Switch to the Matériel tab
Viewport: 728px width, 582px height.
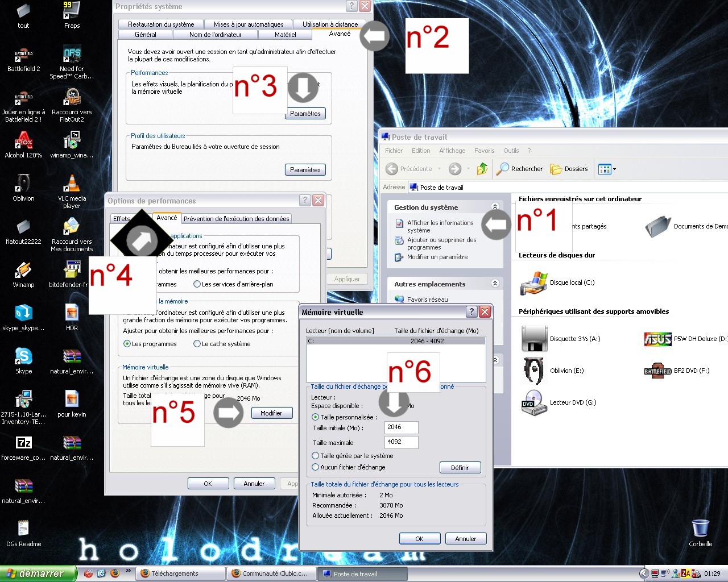[285, 35]
